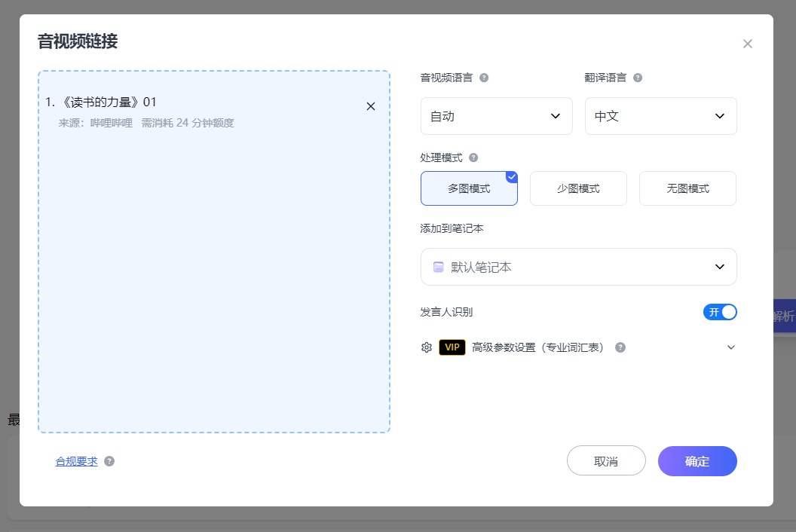The width and height of the screenshot is (796, 532).
Task: Expand the 高级参数设置 section chevron
Action: click(x=730, y=347)
